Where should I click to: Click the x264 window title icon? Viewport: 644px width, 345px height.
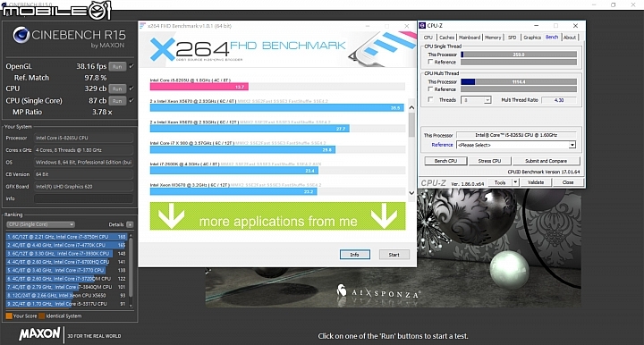point(142,26)
